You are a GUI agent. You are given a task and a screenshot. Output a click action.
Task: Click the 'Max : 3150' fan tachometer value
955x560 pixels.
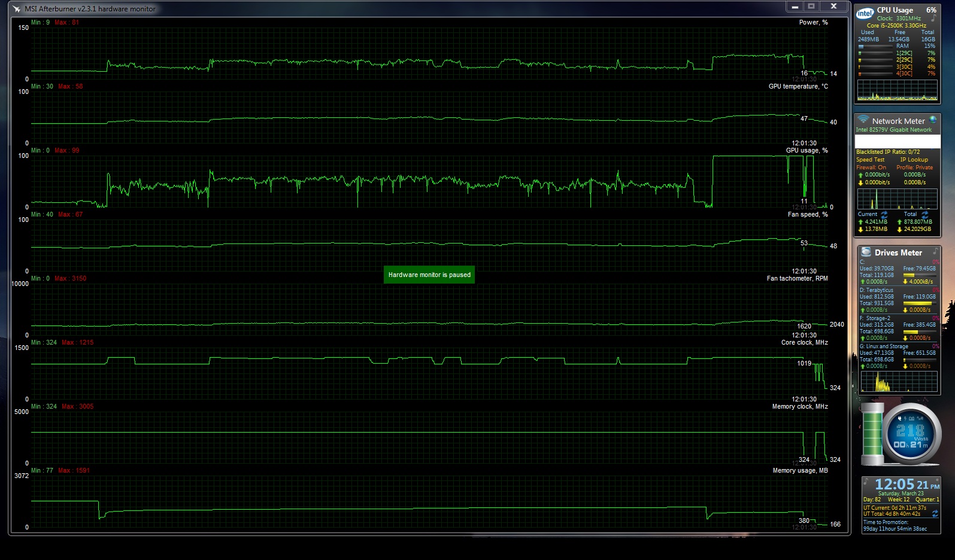[x=70, y=278]
